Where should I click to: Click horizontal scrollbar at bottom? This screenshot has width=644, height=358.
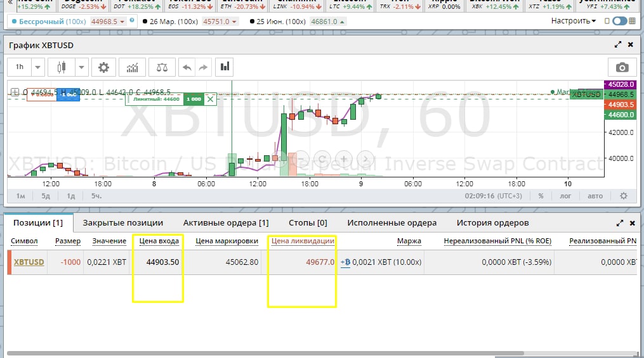(265, 353)
